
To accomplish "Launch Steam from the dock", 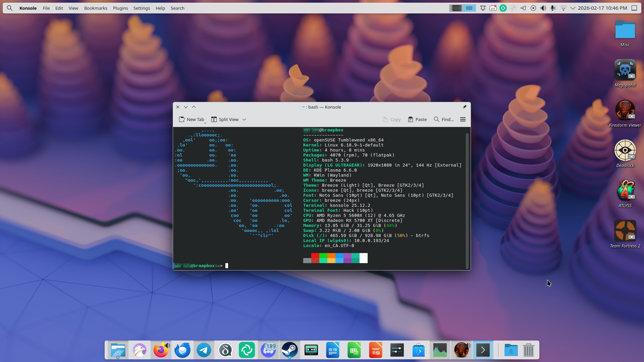I will [x=289, y=350].
